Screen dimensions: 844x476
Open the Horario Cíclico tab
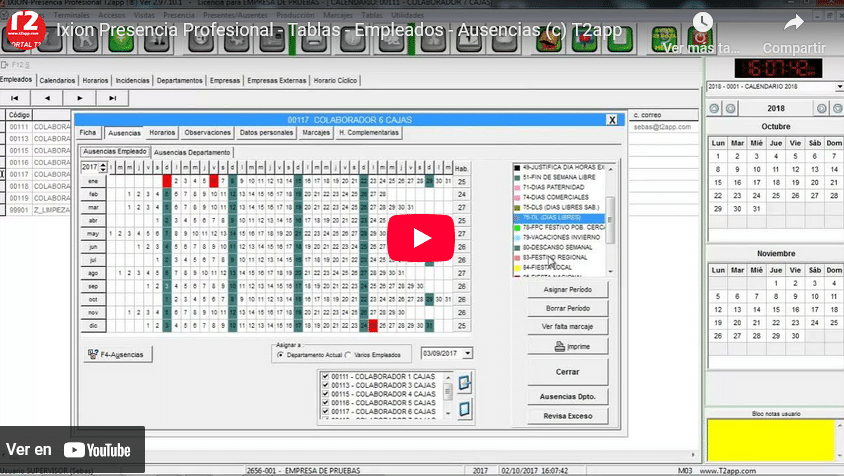(335, 80)
